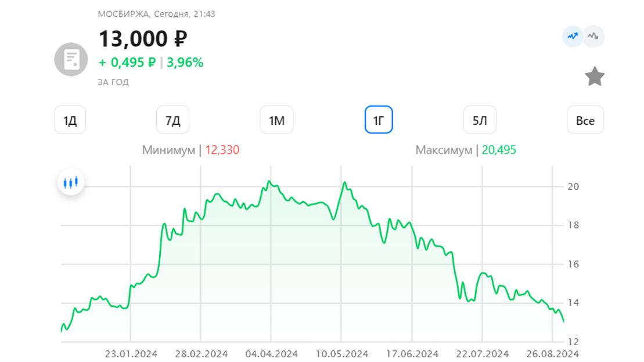Click the maximum value 20,495
This screenshot has width=644, height=362.
pyautogui.click(x=499, y=150)
